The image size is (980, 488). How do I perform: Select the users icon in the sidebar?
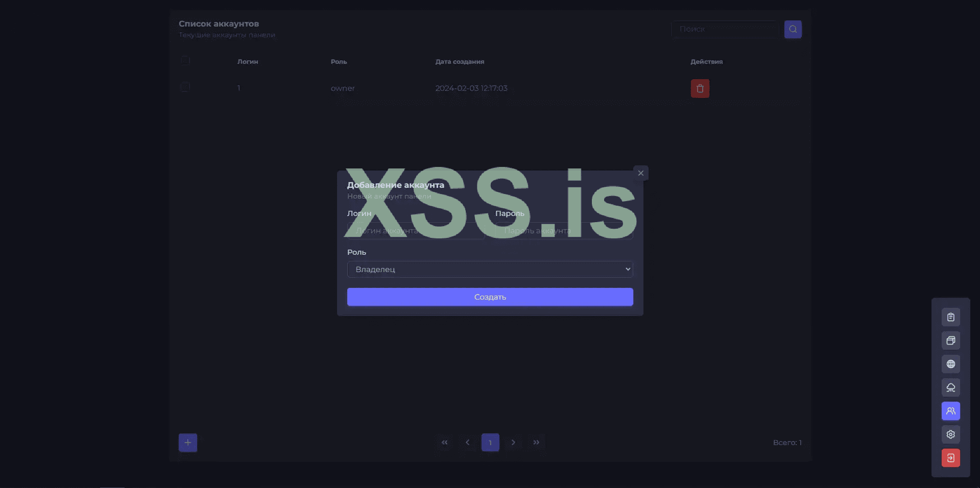[950, 411]
